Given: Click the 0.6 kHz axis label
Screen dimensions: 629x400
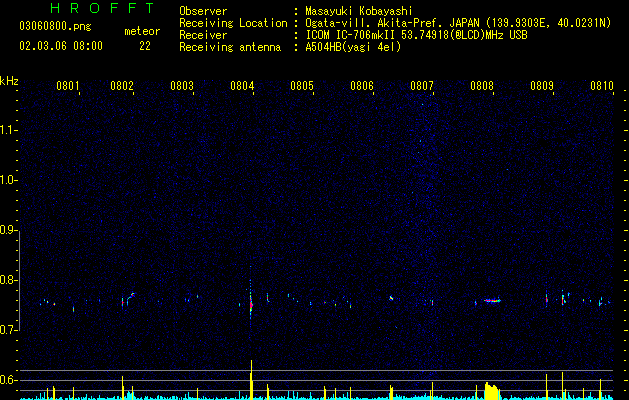Looking at the screenshot, I should (x=8, y=380).
